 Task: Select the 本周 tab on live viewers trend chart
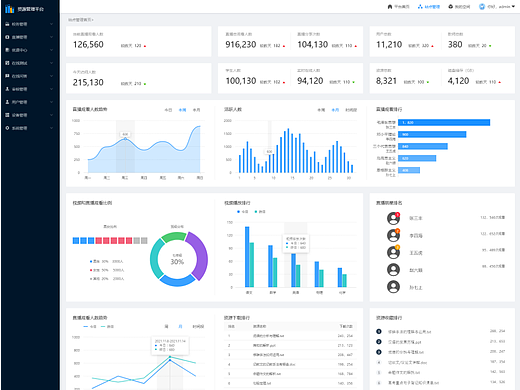point(182,110)
